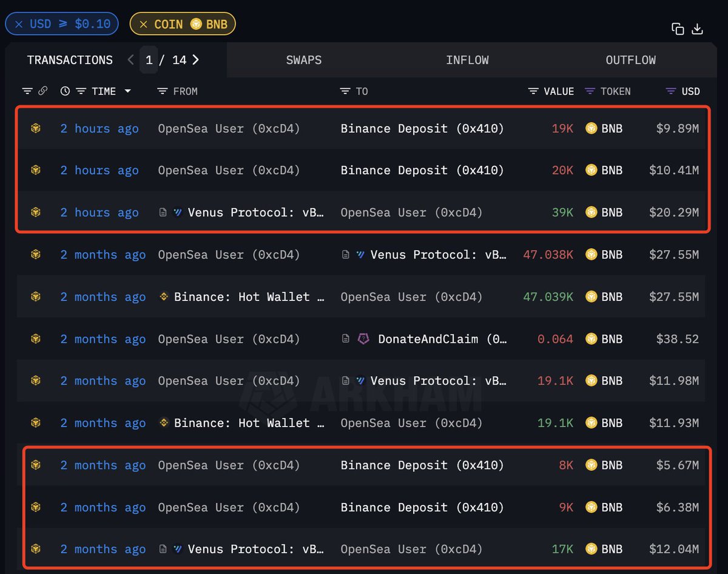Open the Venus Protocol sender in the 17K row
Viewport: 728px width, 574px height.
pyautogui.click(x=256, y=549)
